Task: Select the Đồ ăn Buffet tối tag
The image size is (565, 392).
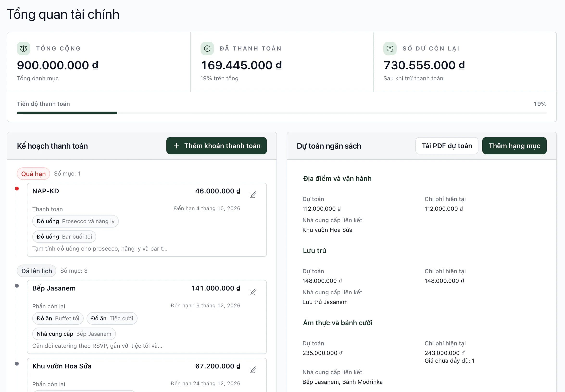Action: [x=58, y=318]
